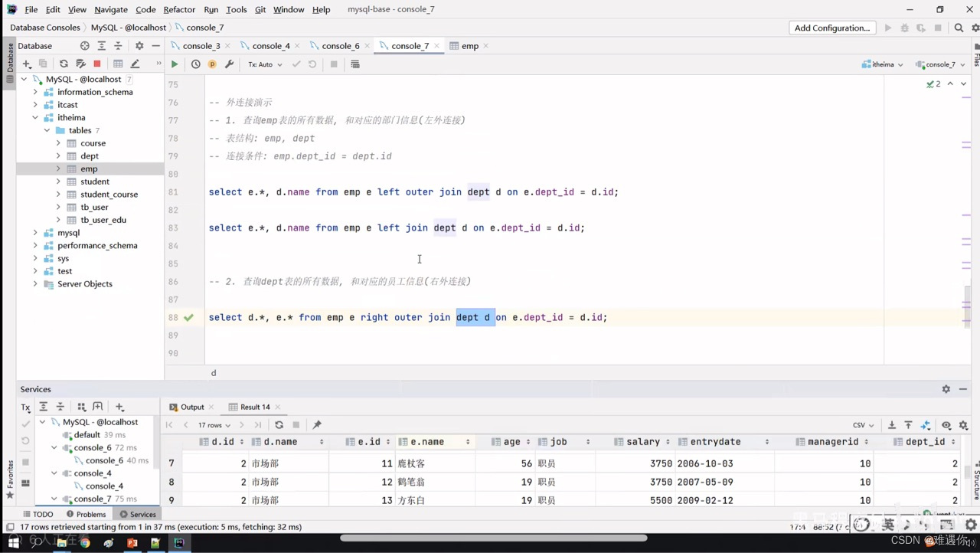Open PowerPoint from the taskbar
Image resolution: width=980 pixels, height=553 pixels.
click(x=132, y=542)
